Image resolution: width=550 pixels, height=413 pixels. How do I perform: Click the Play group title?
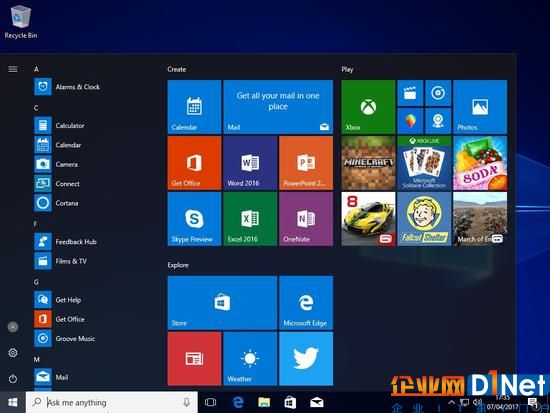[x=347, y=69]
